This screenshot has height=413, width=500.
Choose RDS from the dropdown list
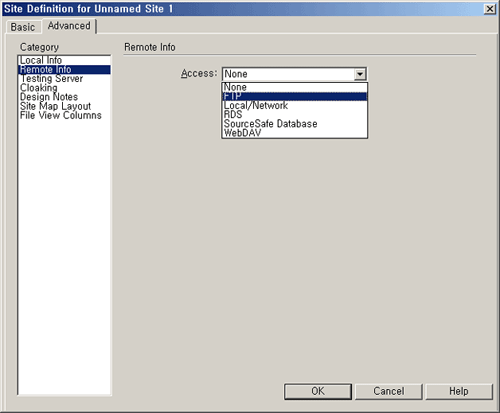click(x=295, y=115)
